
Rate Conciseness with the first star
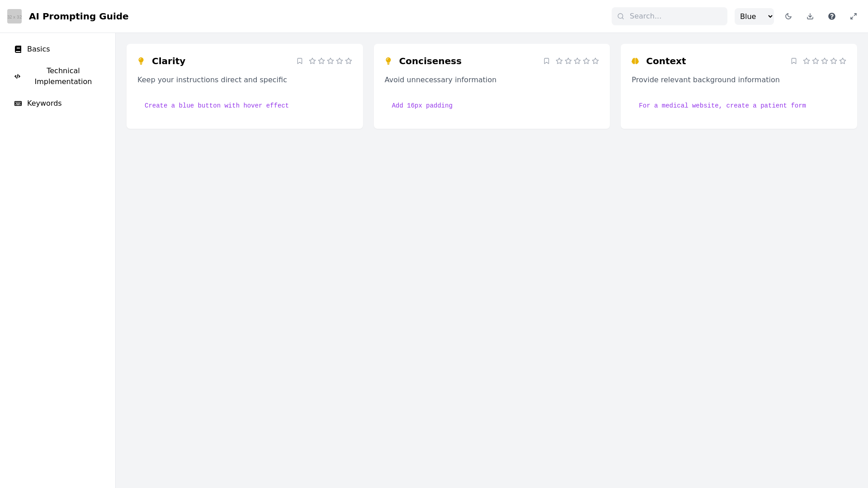point(560,61)
